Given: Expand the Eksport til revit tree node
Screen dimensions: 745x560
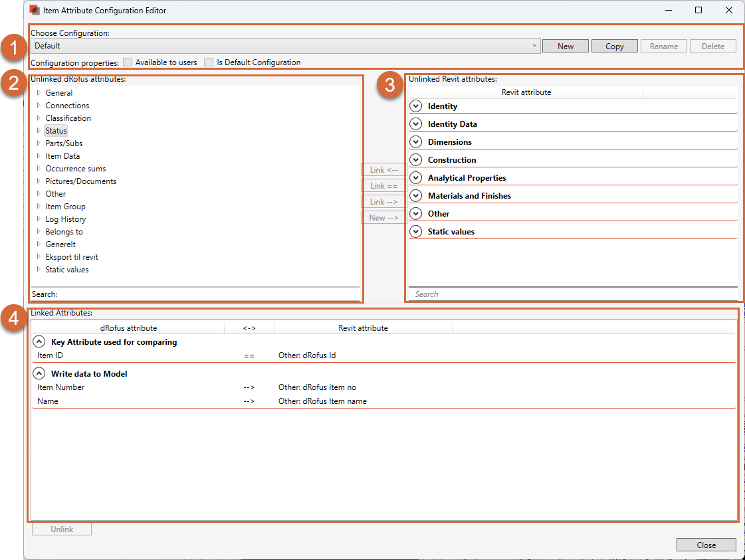Looking at the screenshot, I should pos(39,256).
